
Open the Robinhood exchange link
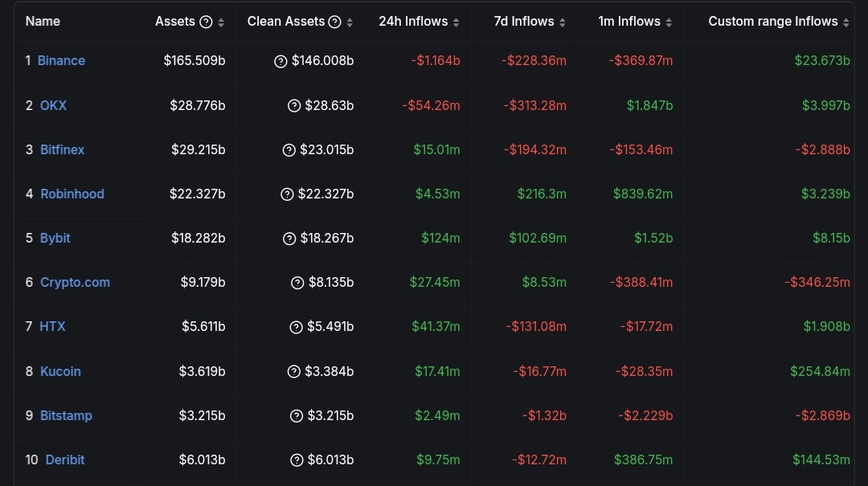tap(72, 194)
